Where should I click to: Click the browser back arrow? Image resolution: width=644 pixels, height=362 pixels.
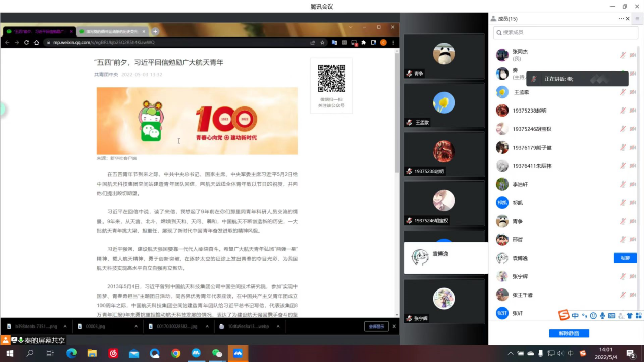coord(7,43)
